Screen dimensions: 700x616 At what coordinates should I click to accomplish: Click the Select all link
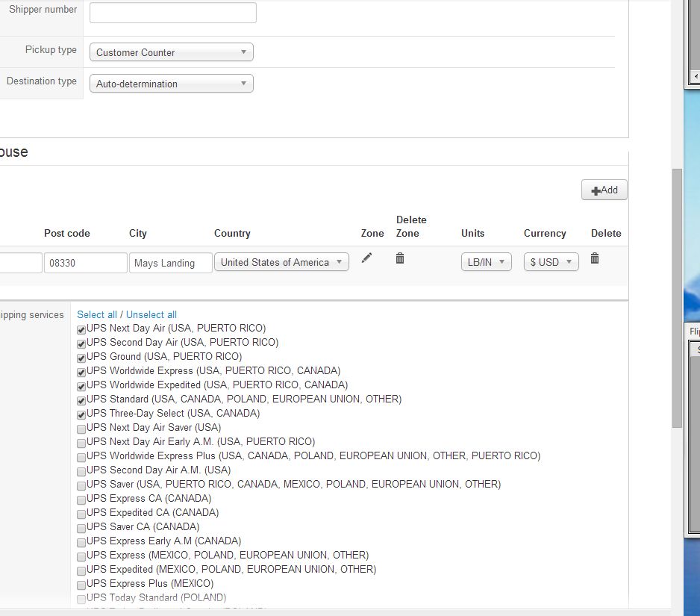click(x=97, y=314)
